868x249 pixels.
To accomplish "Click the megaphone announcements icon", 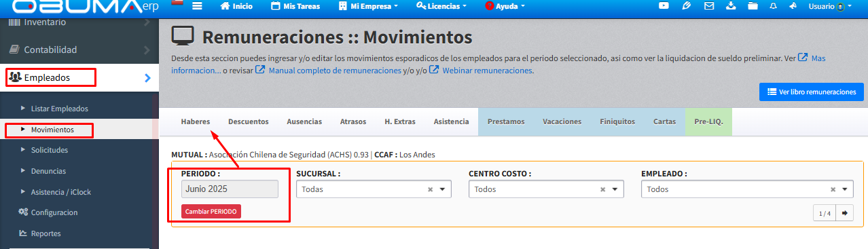I will pyautogui.click(x=793, y=6).
